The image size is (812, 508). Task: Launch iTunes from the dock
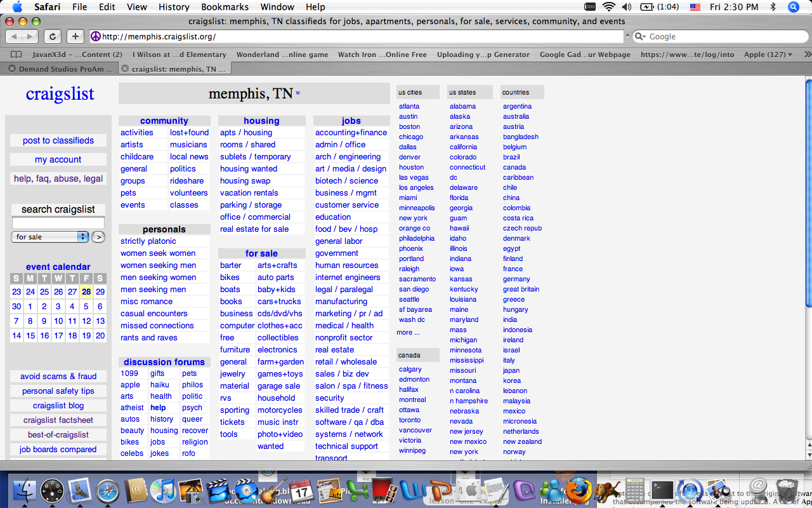tap(163, 490)
